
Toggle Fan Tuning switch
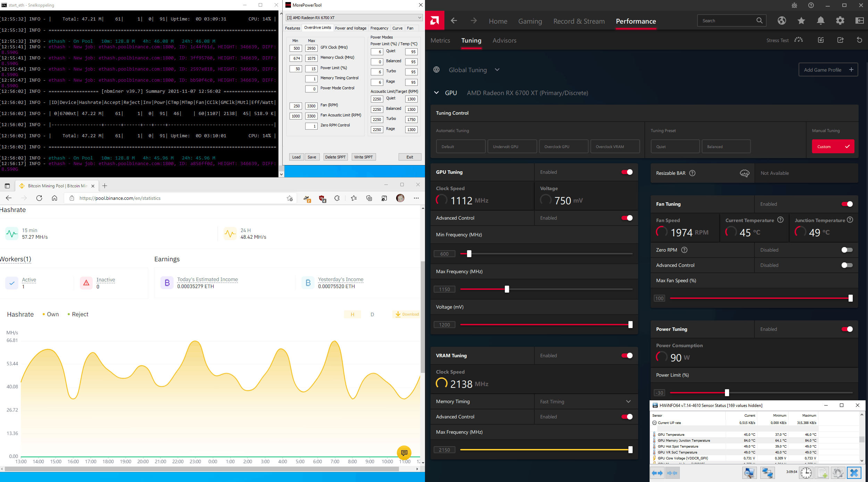point(847,204)
